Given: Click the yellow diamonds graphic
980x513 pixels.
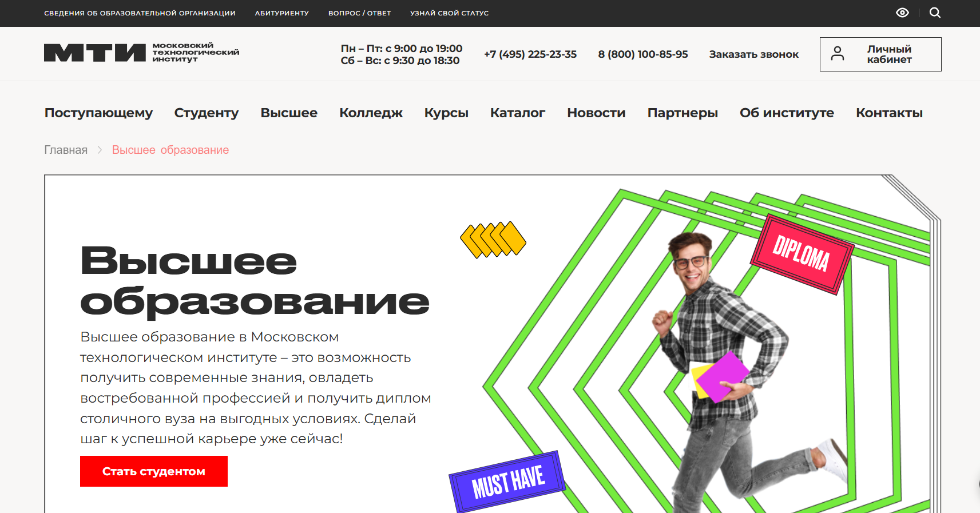Looking at the screenshot, I should point(493,240).
